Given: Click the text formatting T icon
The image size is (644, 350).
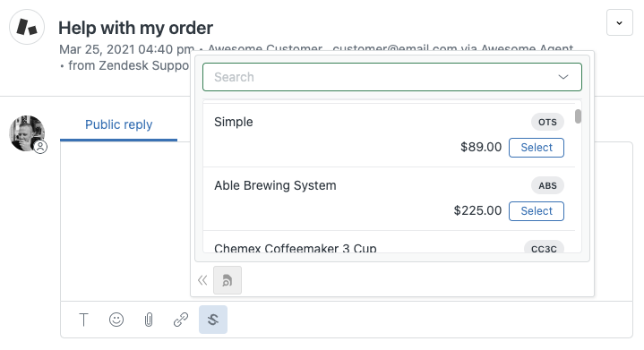Looking at the screenshot, I should click(83, 320).
